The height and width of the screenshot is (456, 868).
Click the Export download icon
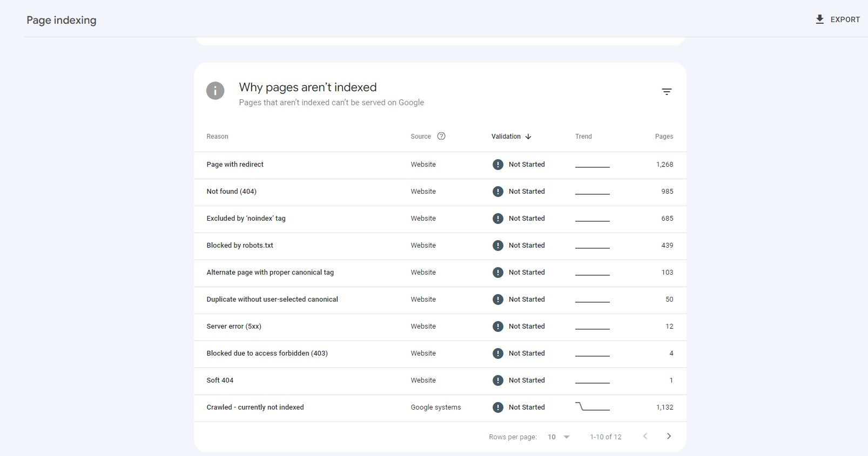point(819,19)
